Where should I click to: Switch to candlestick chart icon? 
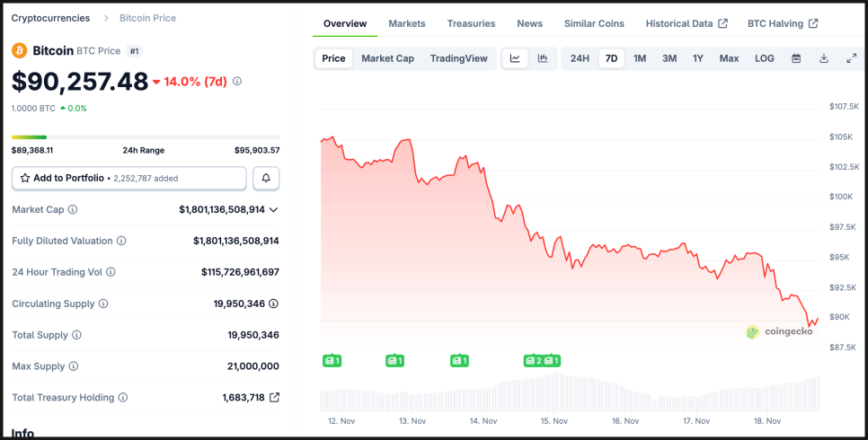coord(543,58)
